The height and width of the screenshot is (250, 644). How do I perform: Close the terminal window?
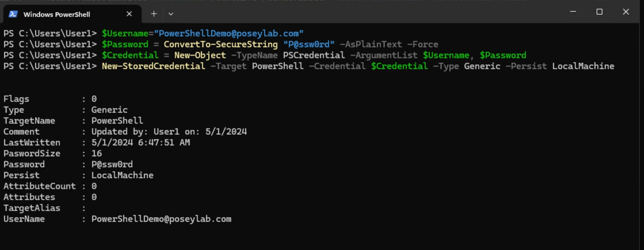click(x=626, y=12)
